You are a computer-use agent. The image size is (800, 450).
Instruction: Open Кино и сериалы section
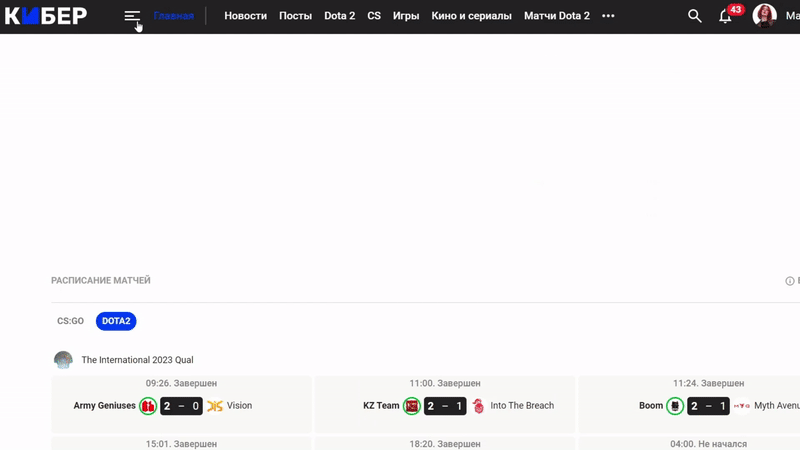pyautogui.click(x=471, y=16)
